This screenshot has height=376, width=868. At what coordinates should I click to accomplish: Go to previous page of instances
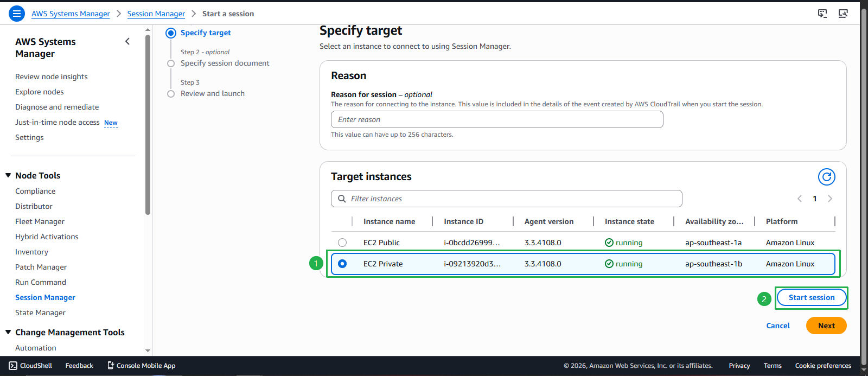(x=799, y=199)
